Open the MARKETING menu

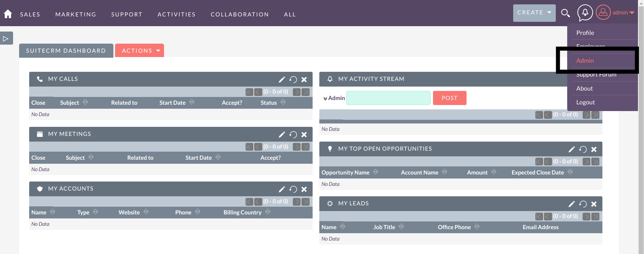click(76, 14)
